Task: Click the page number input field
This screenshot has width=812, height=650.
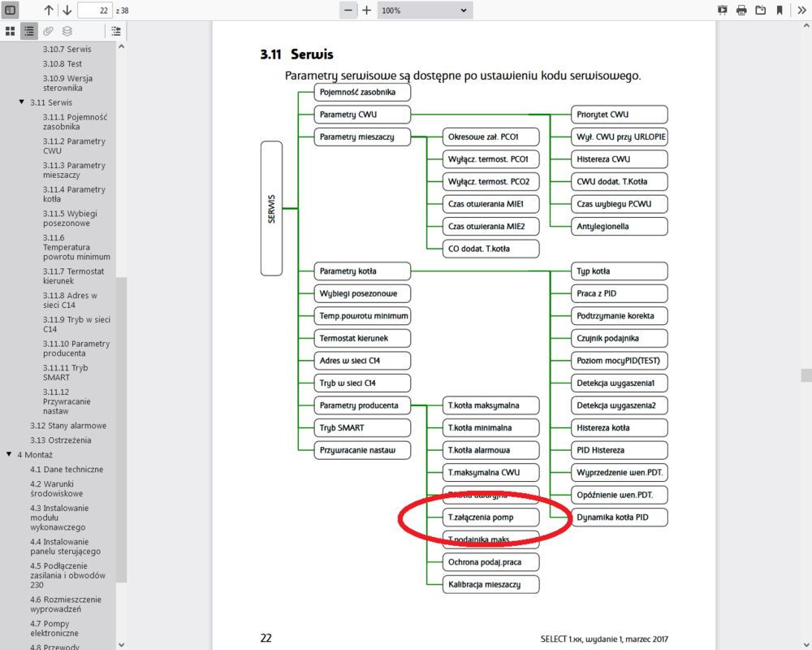Action: point(95,10)
